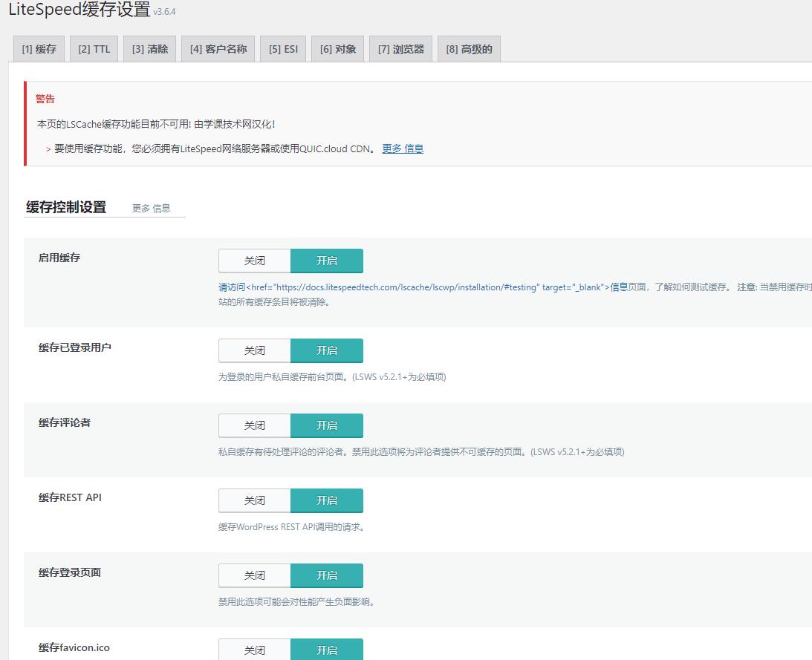Screen dimensions: 812x660
Task: Open 更多 信息 beside 缓存控制设置 heading
Action: click(151, 209)
